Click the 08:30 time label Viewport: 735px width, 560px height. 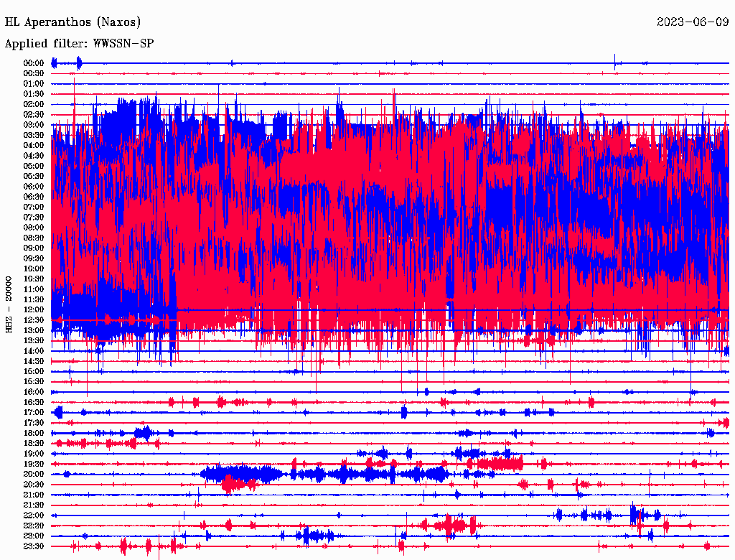pyautogui.click(x=34, y=238)
